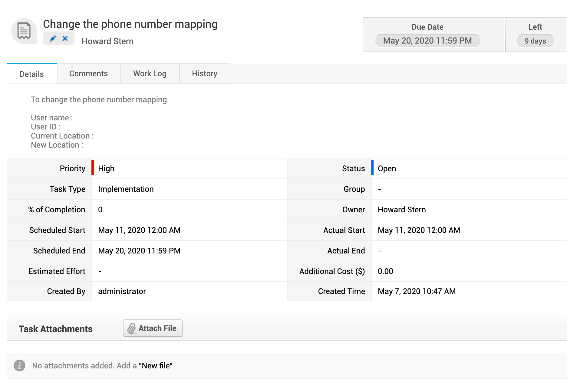Screen dimensions: 577x392
Task: Click the 9 days left badge
Action: 535,41
